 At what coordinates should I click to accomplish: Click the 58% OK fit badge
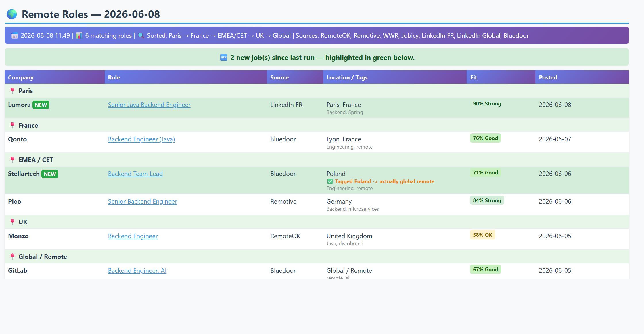[x=482, y=235]
